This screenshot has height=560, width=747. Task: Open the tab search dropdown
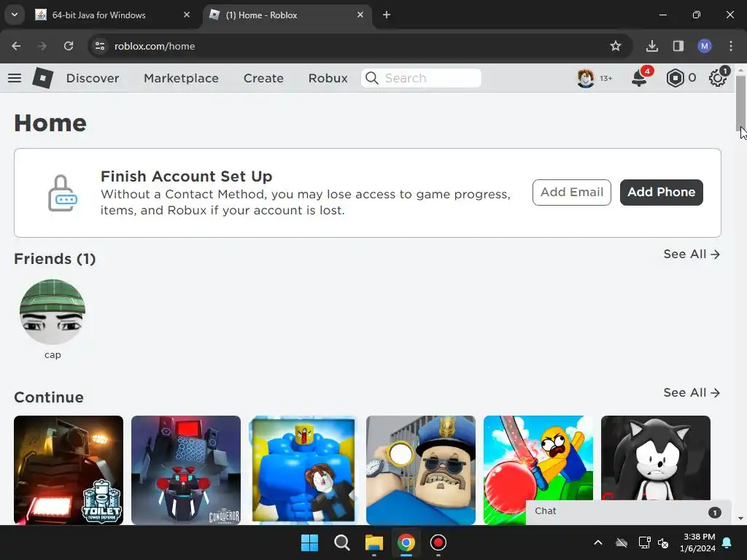15,15
